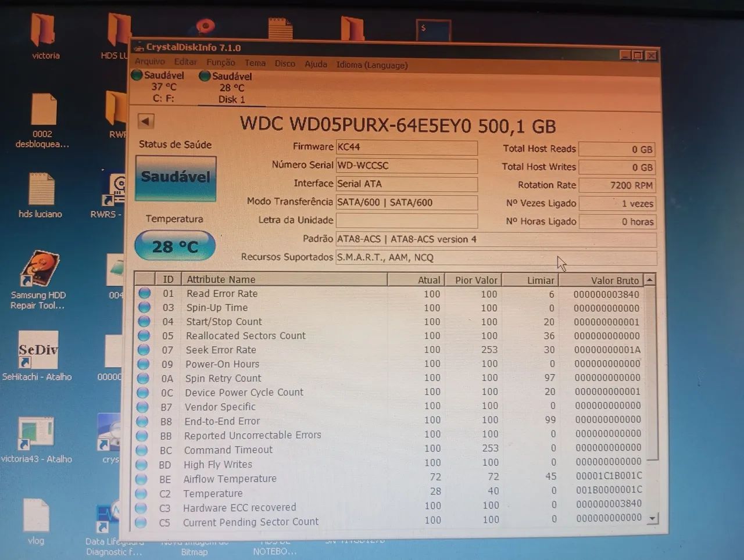Select the Vendor Specific row

(390, 407)
